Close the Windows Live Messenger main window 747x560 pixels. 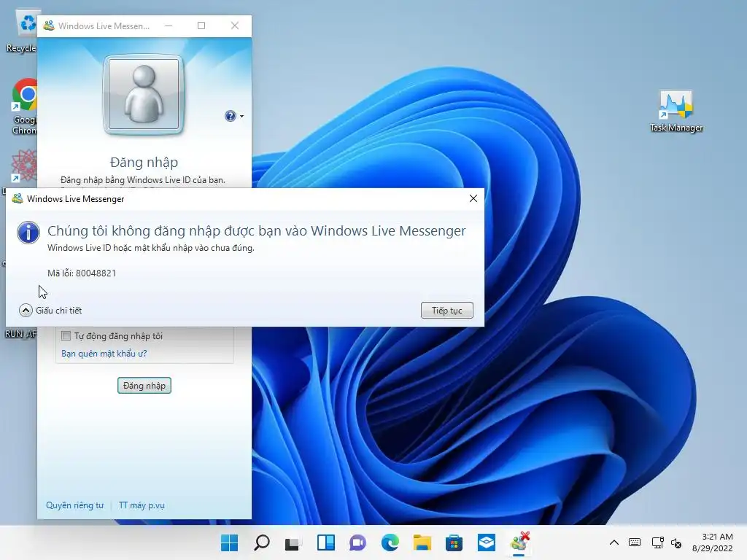point(235,26)
